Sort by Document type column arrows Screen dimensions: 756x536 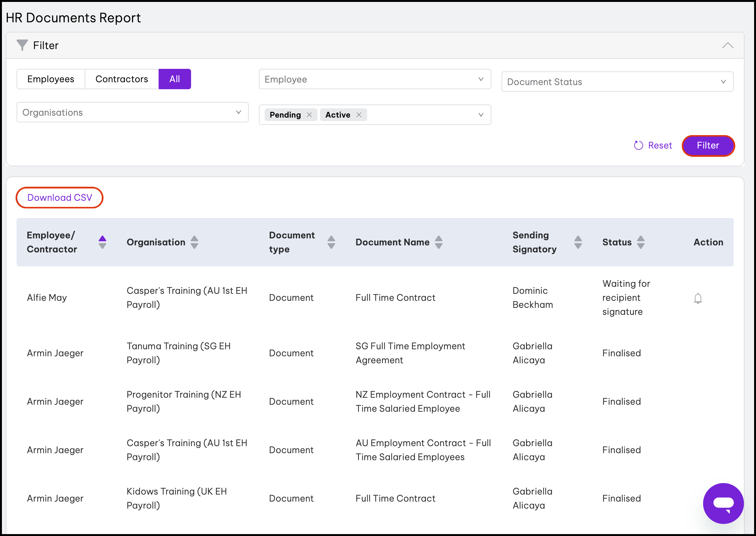(331, 242)
